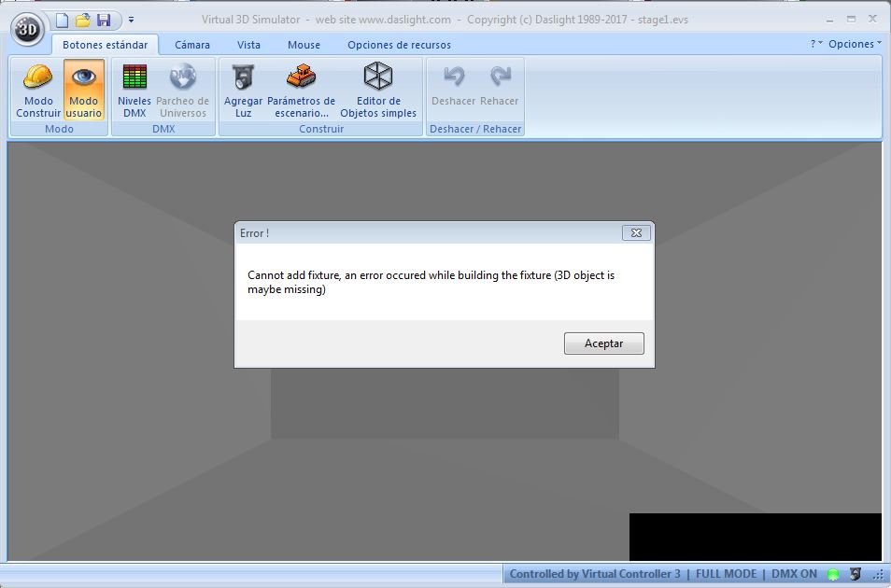Add a light with Agregar Luz

click(243, 90)
